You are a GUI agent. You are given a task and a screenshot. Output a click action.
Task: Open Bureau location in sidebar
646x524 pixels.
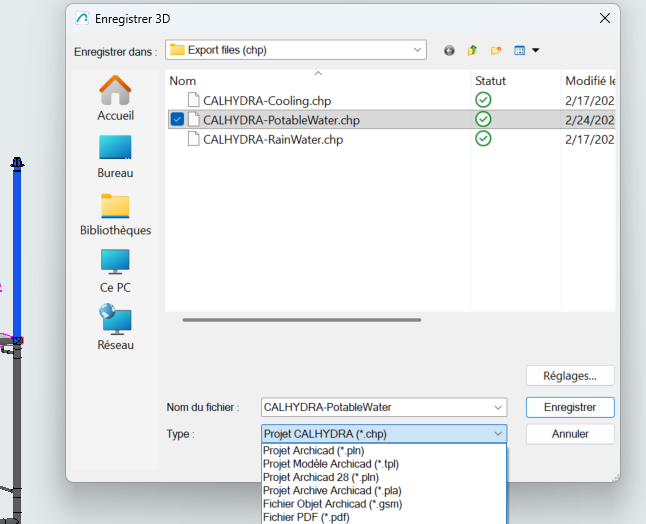click(115, 157)
